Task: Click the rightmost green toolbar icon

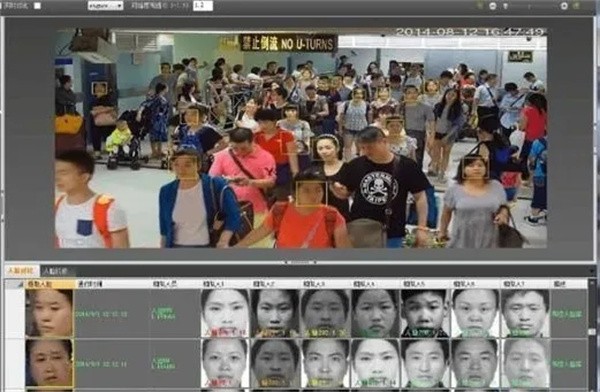Action: click(x=577, y=5)
